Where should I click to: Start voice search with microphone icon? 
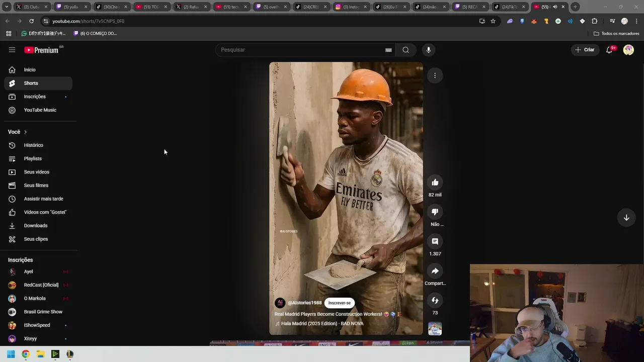pyautogui.click(x=429, y=50)
